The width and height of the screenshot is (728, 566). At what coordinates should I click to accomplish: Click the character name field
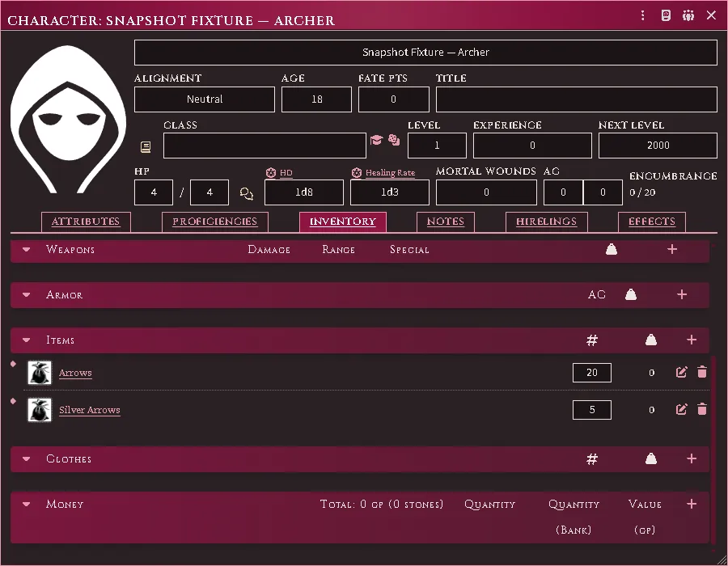pyautogui.click(x=425, y=53)
